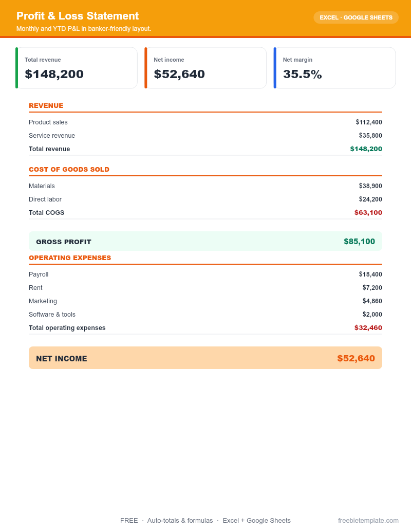
Task: Click the red $32,460 operating expenses total
Action: (x=368, y=328)
